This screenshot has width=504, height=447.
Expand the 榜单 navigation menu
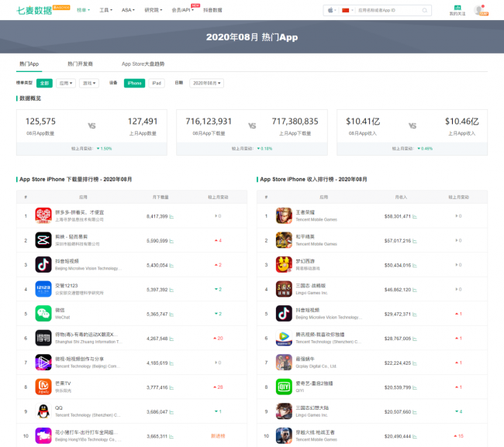83,10
